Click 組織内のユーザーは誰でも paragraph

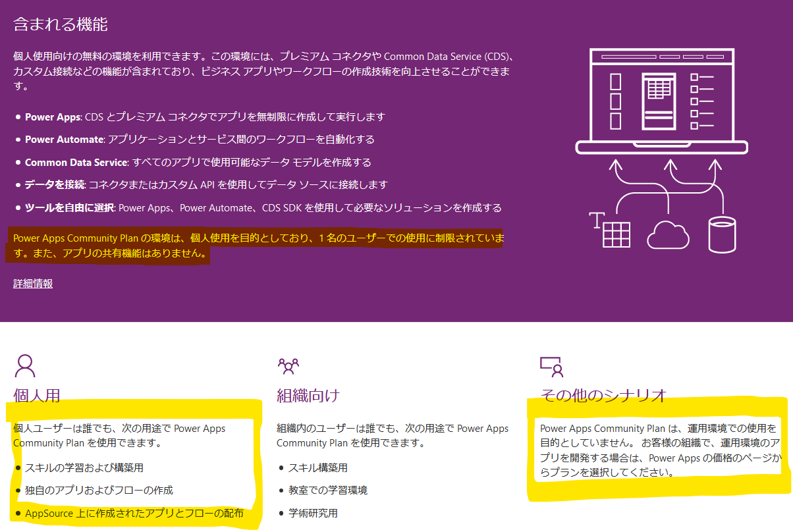click(393, 436)
